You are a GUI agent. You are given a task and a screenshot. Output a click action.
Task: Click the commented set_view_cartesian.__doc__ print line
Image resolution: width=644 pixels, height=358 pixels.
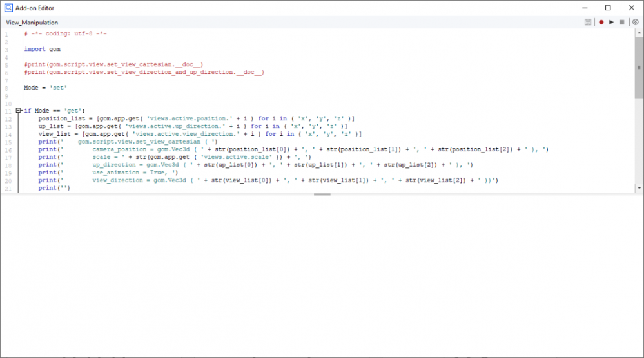click(113, 64)
